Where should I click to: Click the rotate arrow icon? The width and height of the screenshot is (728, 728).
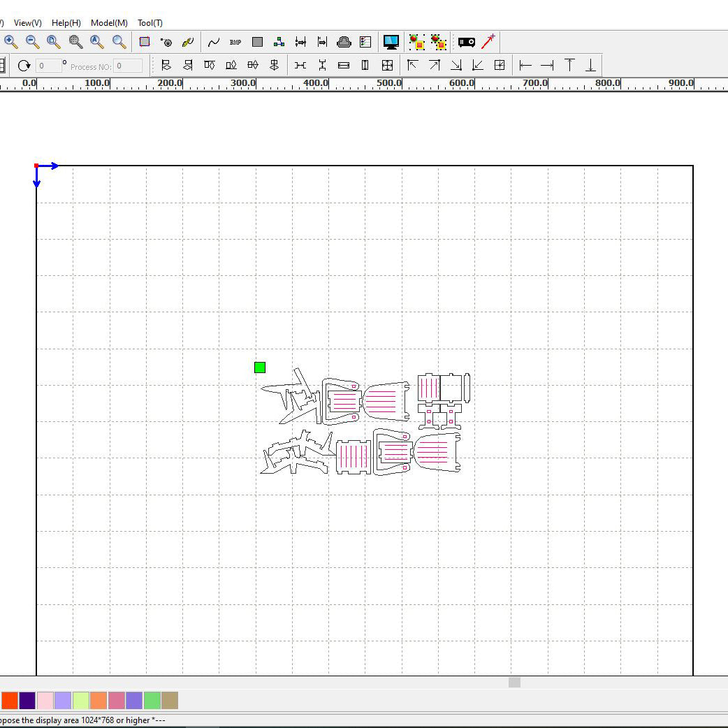[x=24, y=66]
